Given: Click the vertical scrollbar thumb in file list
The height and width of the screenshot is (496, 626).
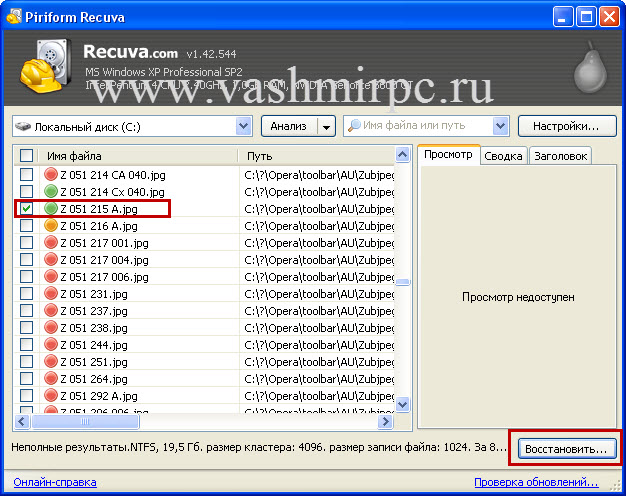Looking at the screenshot, I should coord(403,282).
